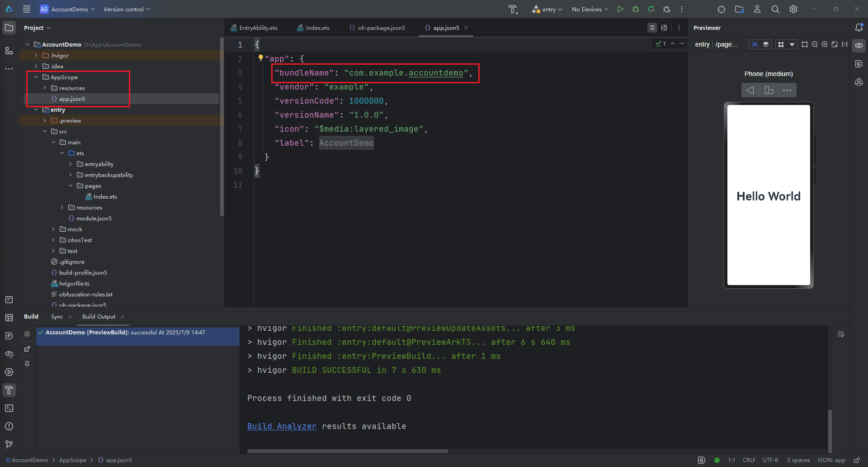This screenshot has height=467, width=868.
Task: Open the Notifications bell icon
Action: 859,28
